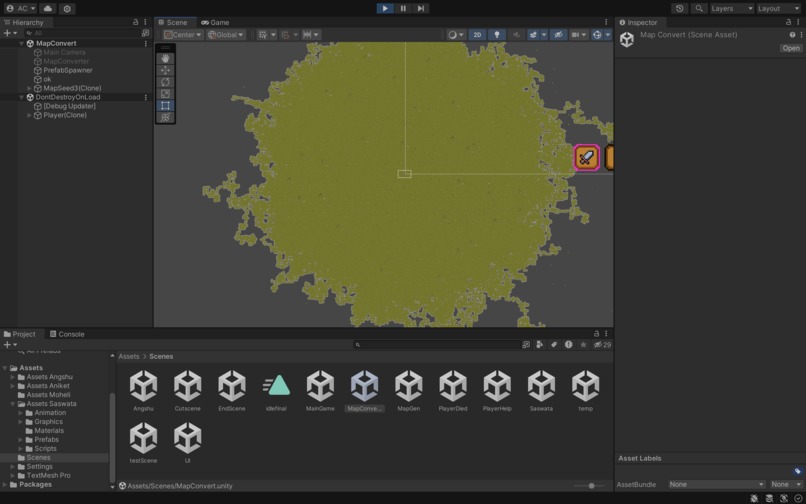This screenshot has height=504, width=806.
Task: Open the AssetBundle variant None dropdown
Action: tap(786, 484)
